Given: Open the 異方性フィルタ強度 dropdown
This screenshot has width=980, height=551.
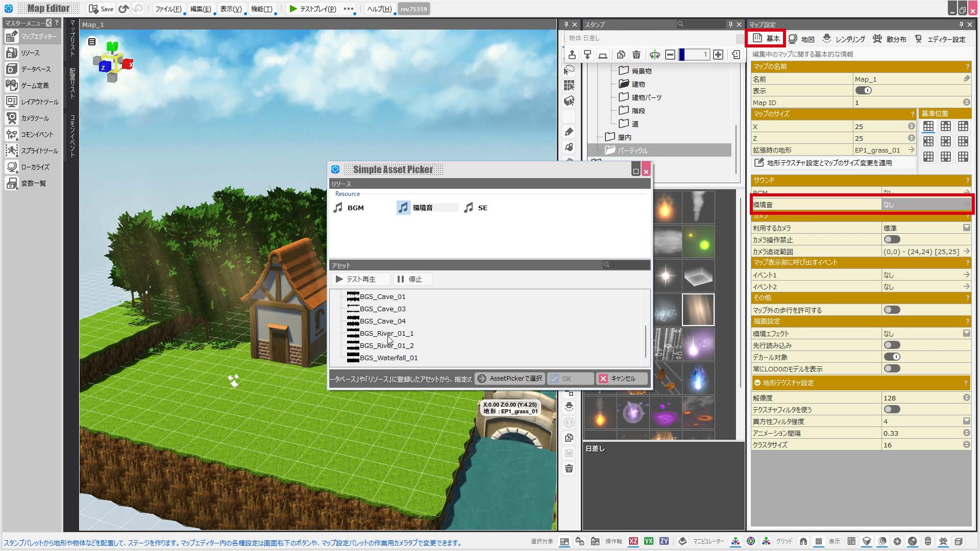Looking at the screenshot, I should click(967, 421).
